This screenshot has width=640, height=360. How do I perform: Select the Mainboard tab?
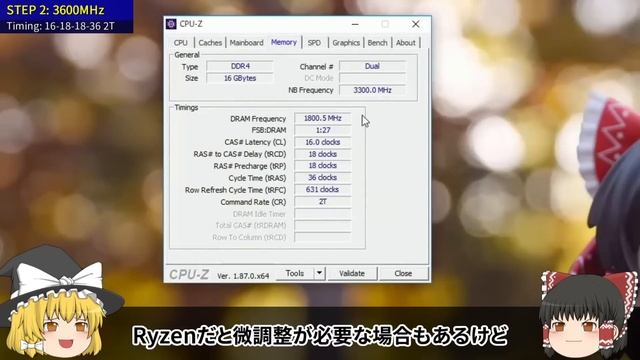click(247, 42)
